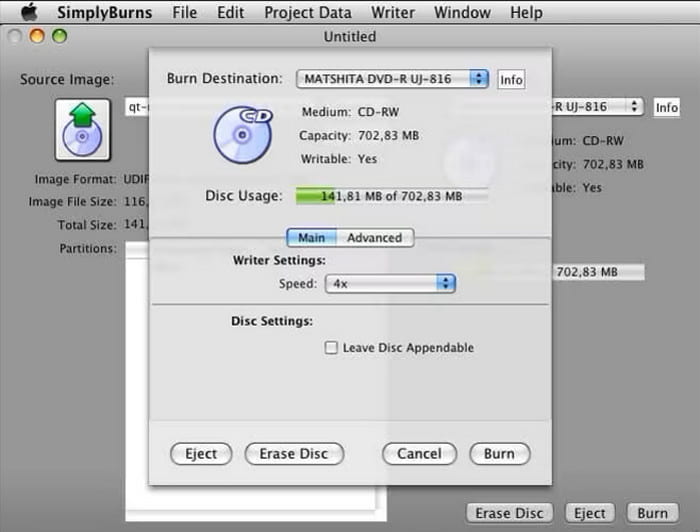Click the 'Total Size:' label
The width and height of the screenshot is (700, 532).
(x=87, y=224)
